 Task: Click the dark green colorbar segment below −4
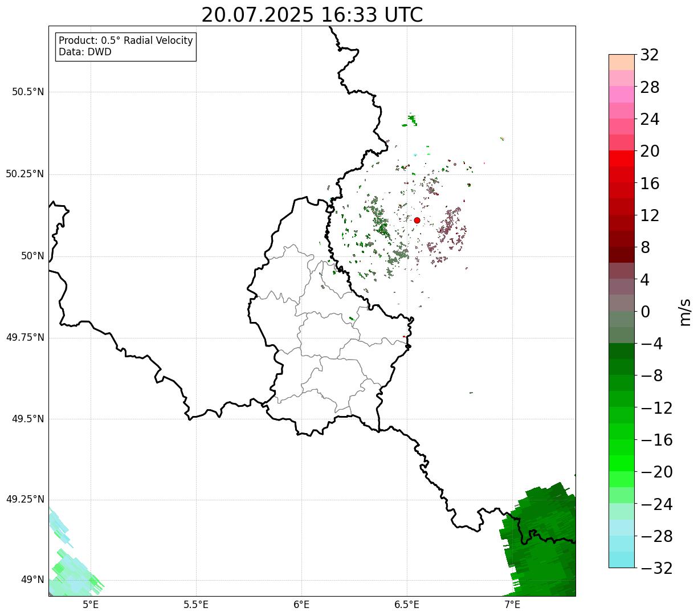coord(622,351)
